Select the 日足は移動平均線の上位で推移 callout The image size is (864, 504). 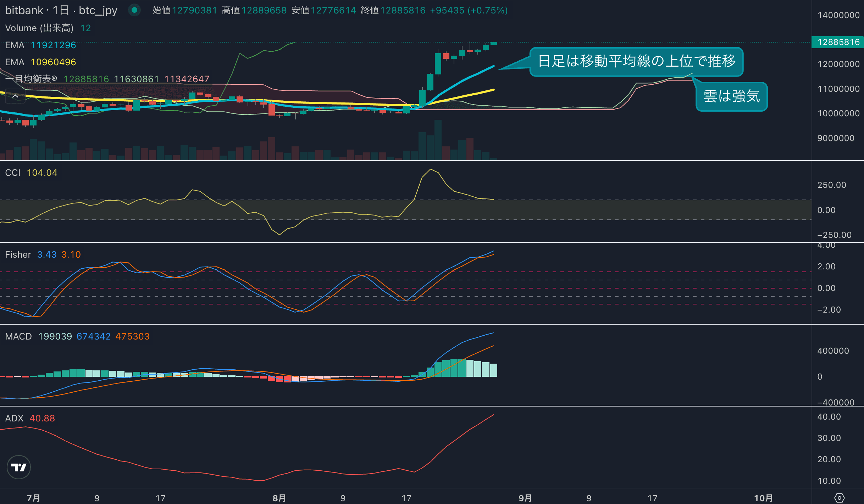[637, 61]
